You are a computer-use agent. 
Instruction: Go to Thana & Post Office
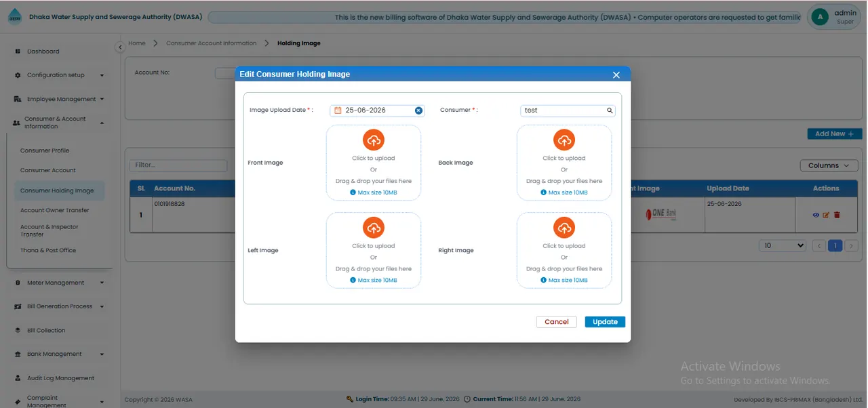pos(48,250)
